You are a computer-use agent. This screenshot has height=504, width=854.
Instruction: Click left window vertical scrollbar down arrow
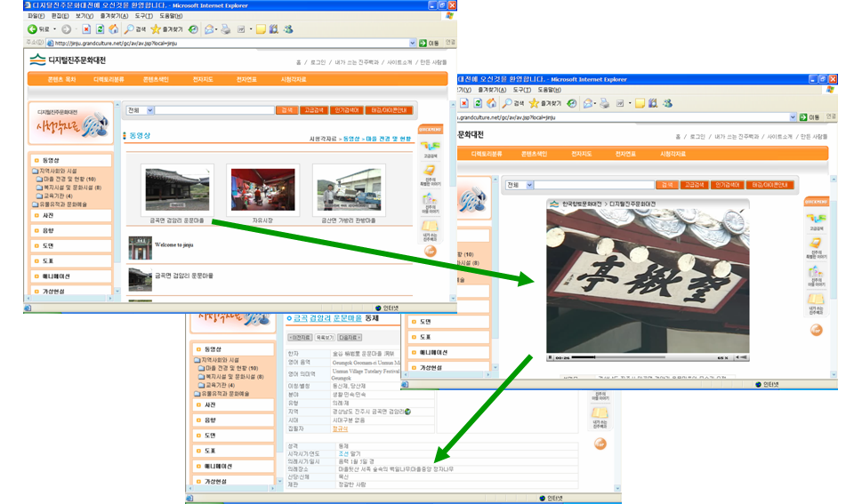pyautogui.click(x=453, y=299)
